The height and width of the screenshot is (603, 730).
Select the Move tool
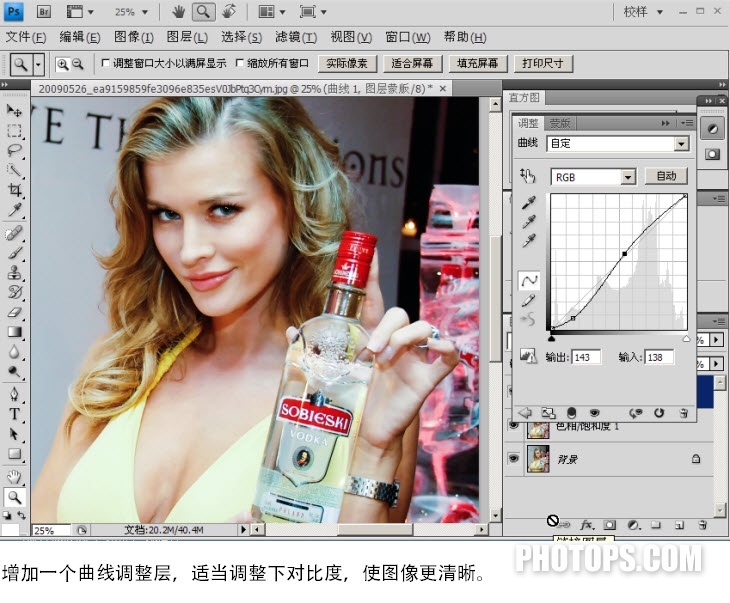14,110
